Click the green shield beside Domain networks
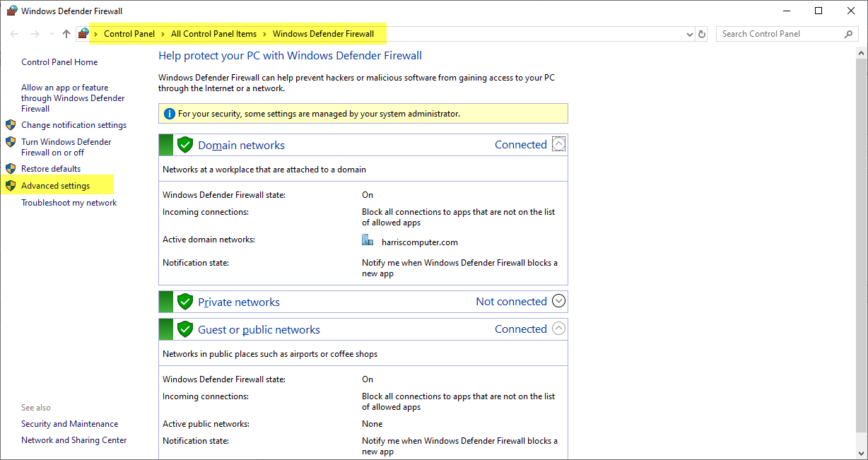 (185, 145)
